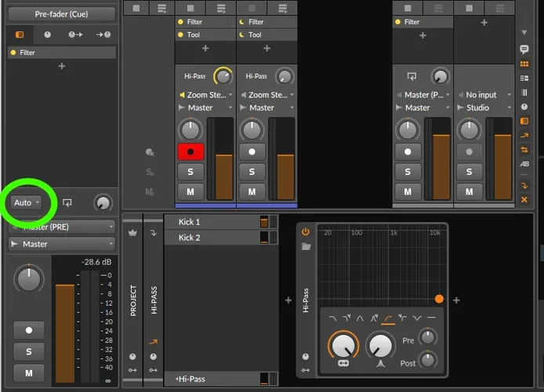The image size is (544, 392).
Task: Open the Auto monitoring mode dropdown
Action: point(27,202)
